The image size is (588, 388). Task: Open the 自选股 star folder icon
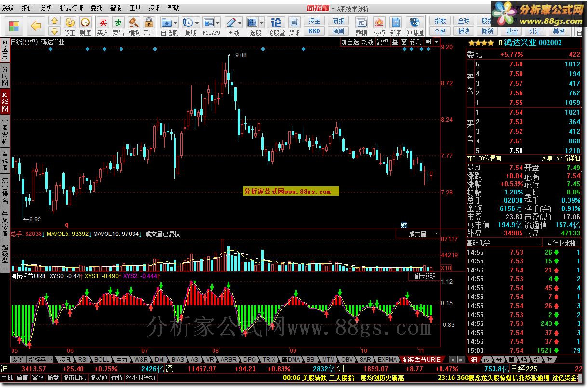coord(167,23)
